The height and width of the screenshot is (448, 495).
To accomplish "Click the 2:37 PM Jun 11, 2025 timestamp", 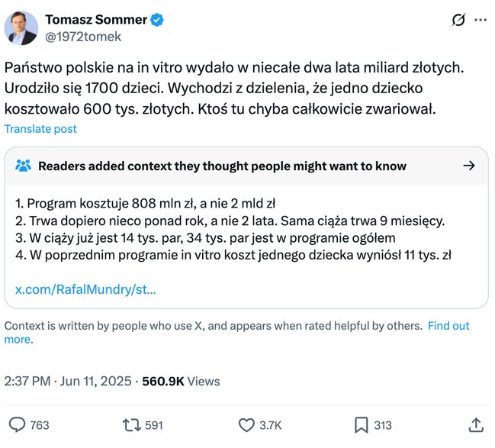I will [69, 381].
